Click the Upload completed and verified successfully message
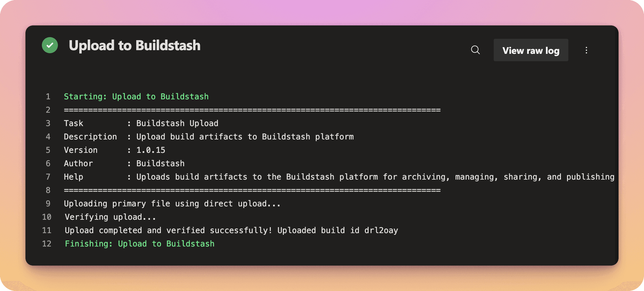Viewport: 644px width, 291px height. [x=231, y=230]
